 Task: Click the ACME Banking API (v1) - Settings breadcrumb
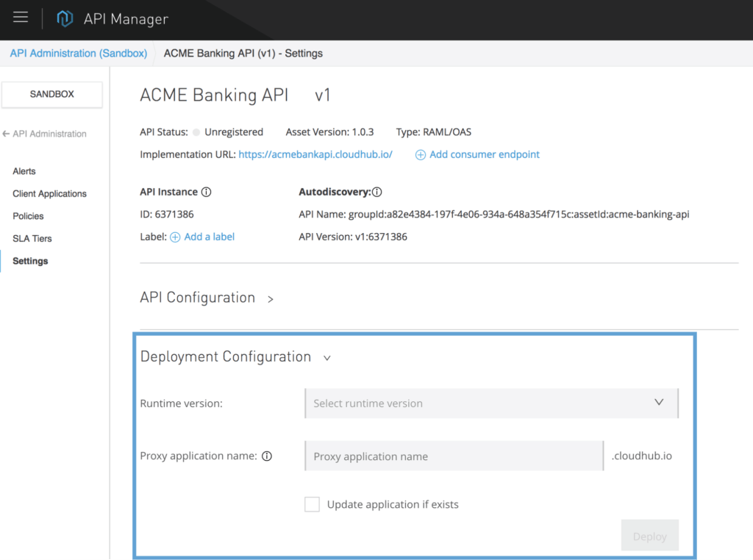[243, 53]
